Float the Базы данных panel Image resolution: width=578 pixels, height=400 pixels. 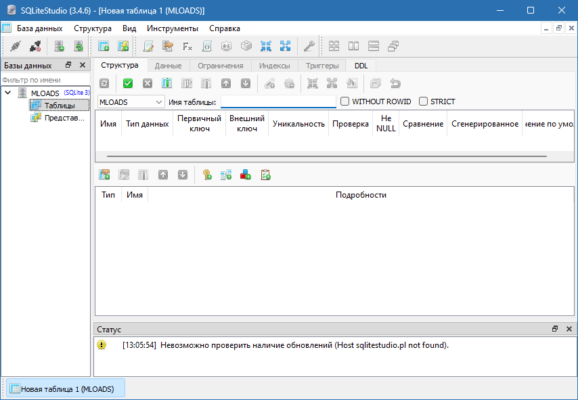pos(68,65)
